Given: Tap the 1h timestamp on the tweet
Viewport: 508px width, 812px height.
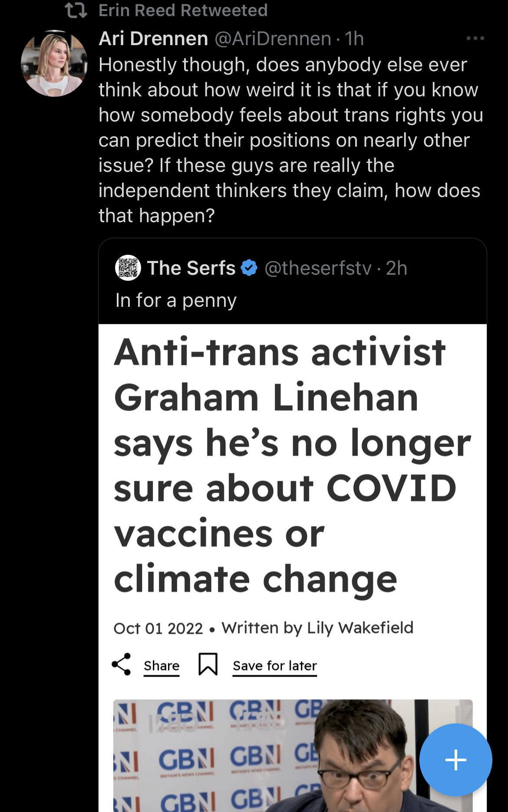Looking at the screenshot, I should point(354,39).
